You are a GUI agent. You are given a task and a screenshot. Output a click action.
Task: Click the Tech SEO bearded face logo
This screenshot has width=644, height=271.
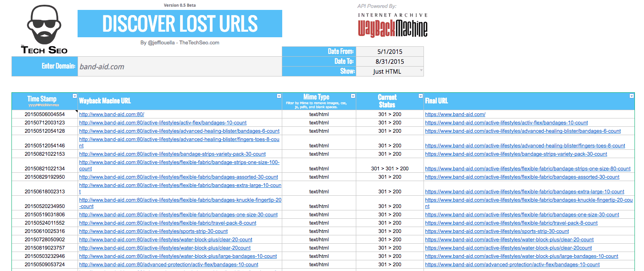tap(44, 30)
